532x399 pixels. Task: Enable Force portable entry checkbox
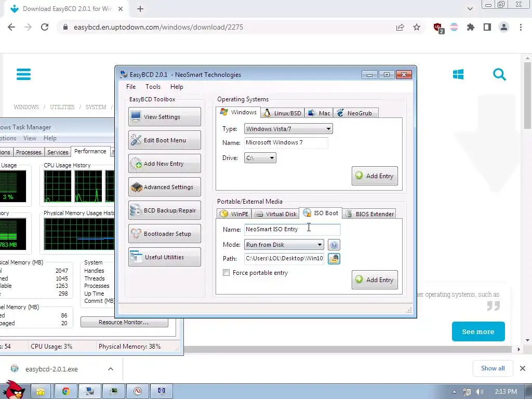227,272
